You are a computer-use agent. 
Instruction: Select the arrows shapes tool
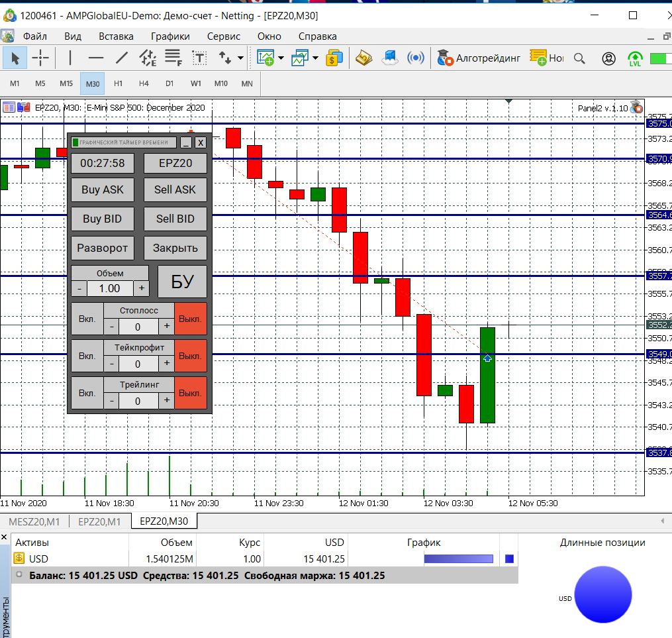(x=225, y=58)
